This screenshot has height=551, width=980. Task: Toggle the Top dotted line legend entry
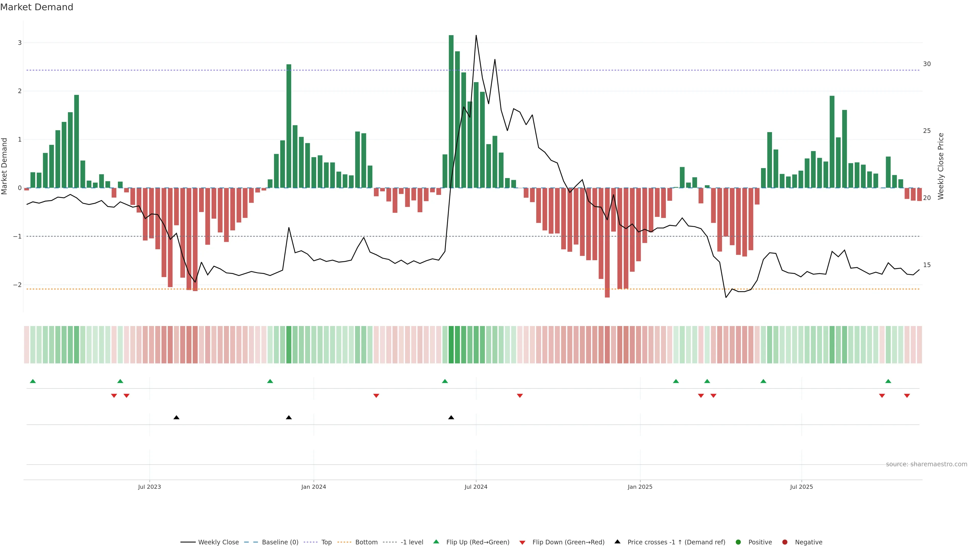(326, 542)
